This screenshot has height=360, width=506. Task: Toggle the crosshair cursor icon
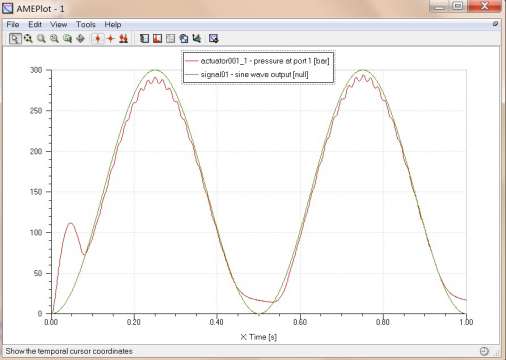(110, 39)
